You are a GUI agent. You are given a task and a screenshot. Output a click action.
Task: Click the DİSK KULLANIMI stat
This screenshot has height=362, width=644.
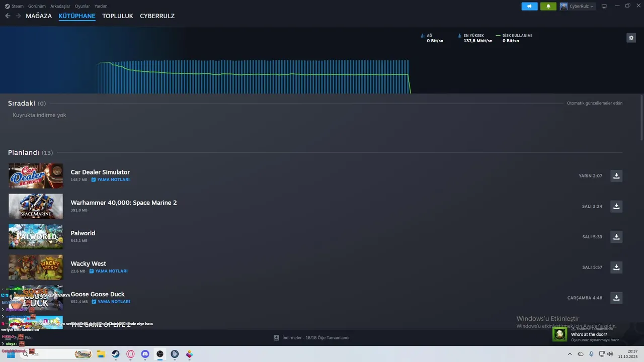[514, 38]
